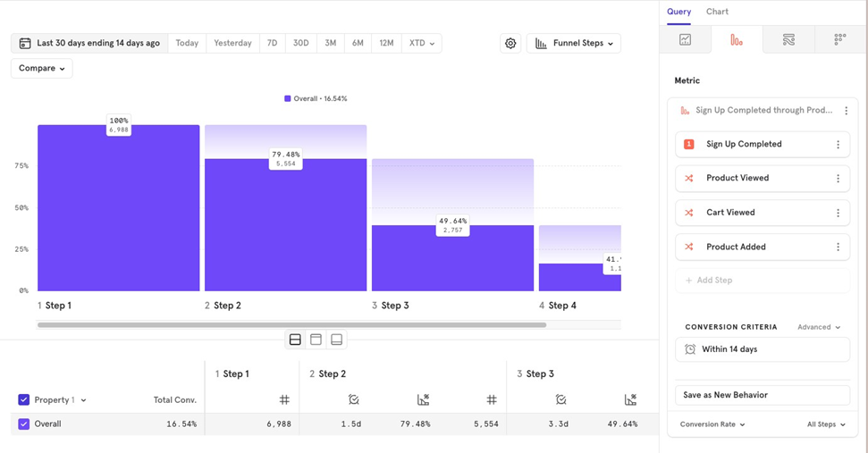Click the calendar icon in date range
868x453 pixels.
point(25,43)
